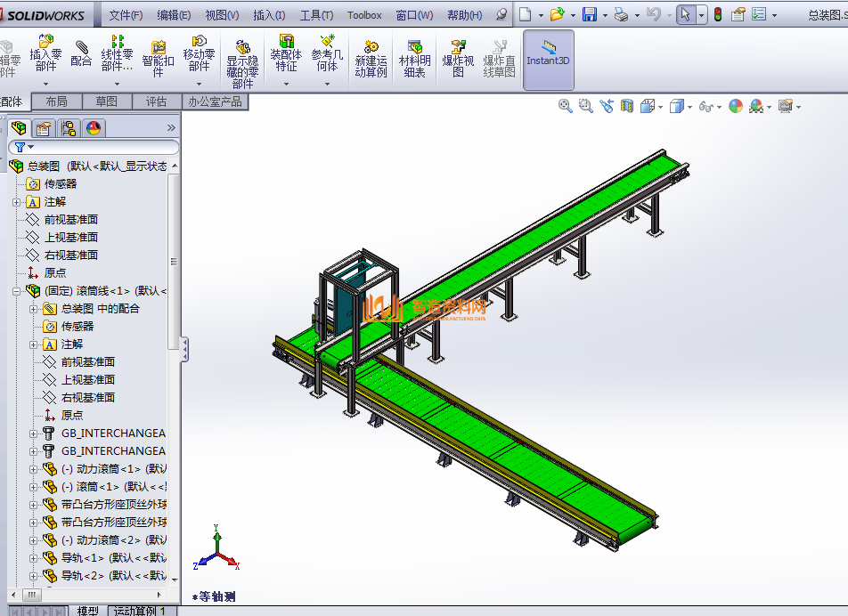Select 前视基准面 plane in the tree
The width and height of the screenshot is (848, 616).
[70, 220]
